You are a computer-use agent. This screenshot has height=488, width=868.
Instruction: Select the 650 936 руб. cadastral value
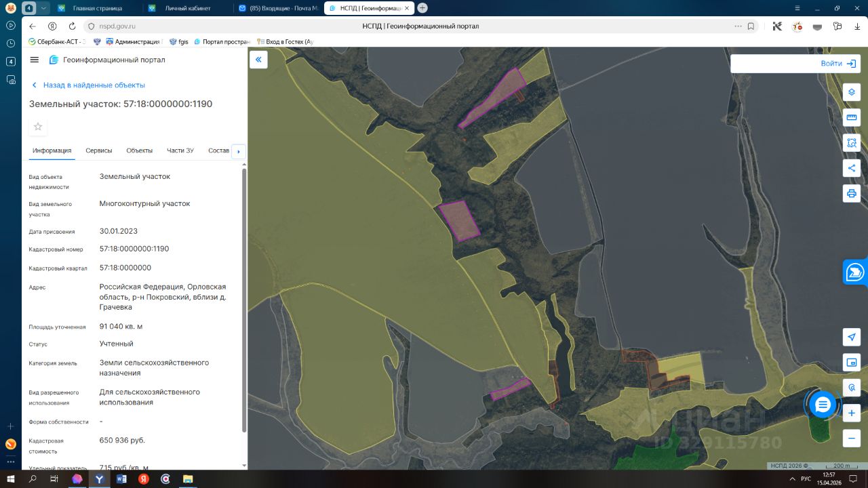point(122,441)
